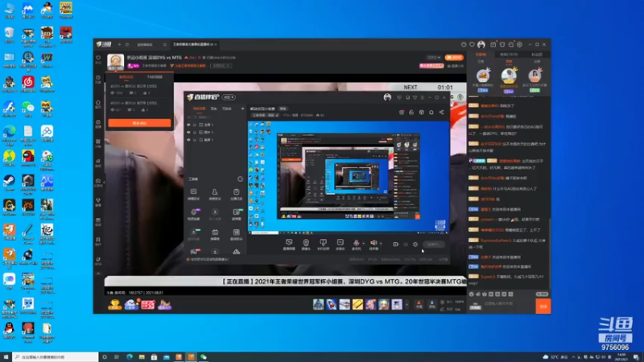Open watch history clock icon in Douyu header
This screenshot has height=362, width=644.
464,44
